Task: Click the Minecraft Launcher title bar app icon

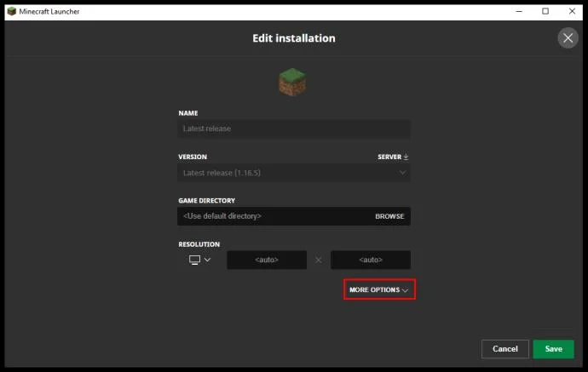Action: [12, 11]
